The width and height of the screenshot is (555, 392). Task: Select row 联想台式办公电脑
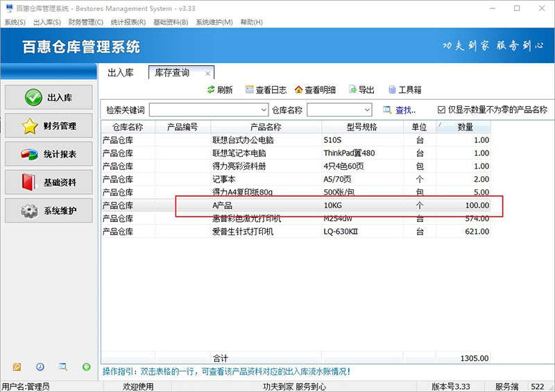(296, 140)
